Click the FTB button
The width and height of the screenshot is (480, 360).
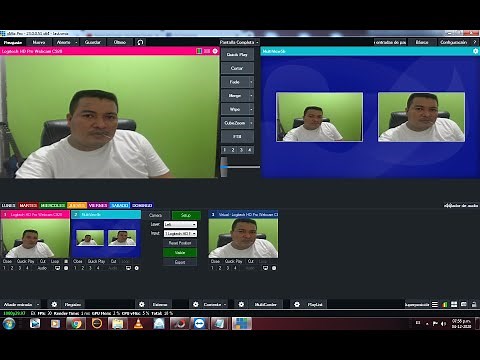[237, 137]
